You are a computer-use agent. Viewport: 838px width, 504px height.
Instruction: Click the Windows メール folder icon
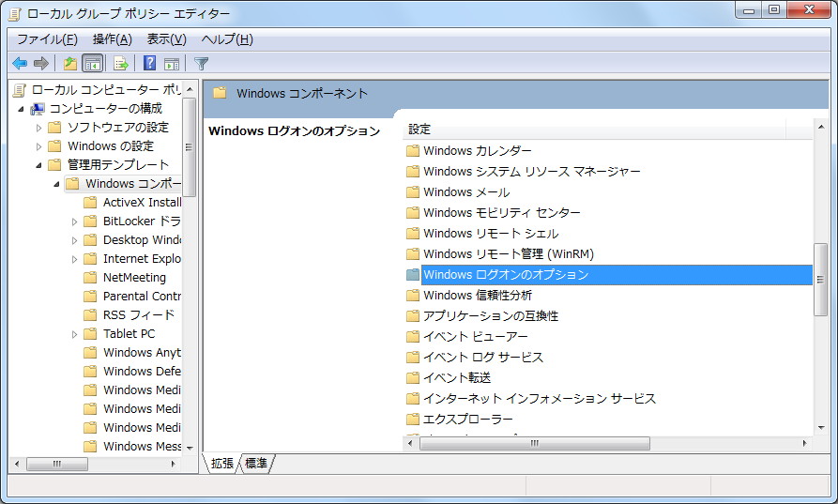pos(412,191)
